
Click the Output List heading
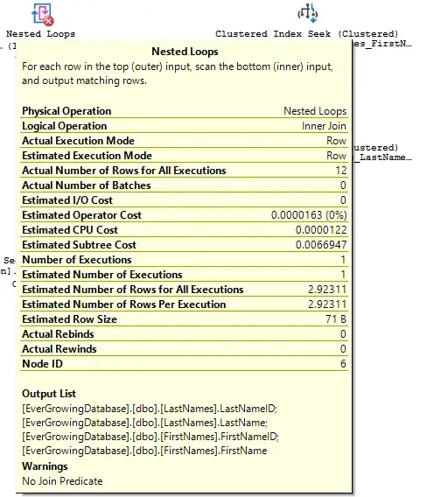point(49,394)
